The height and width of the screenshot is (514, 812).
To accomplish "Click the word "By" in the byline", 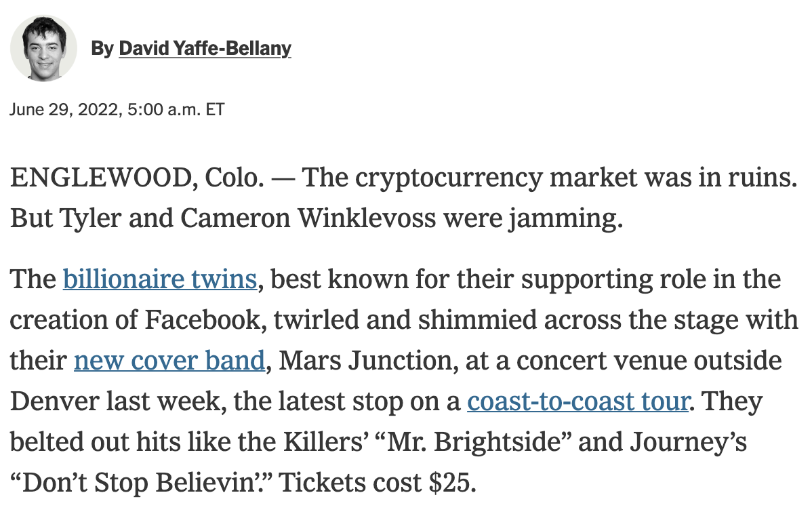I will coord(102,49).
